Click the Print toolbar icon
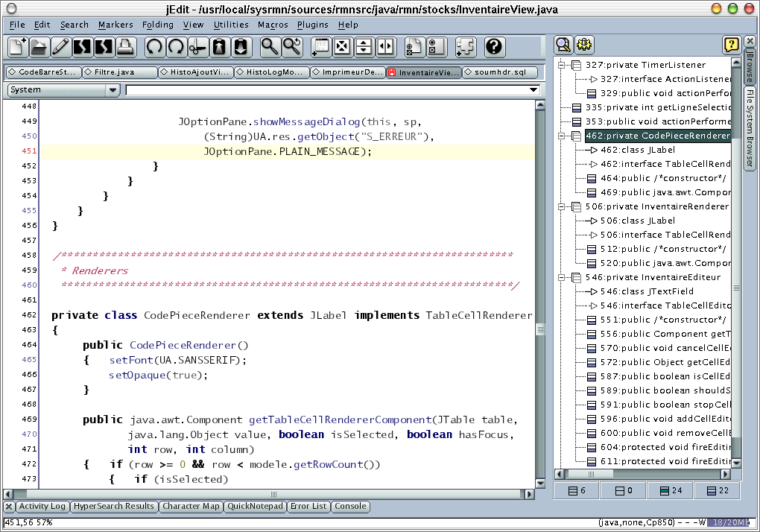 [125, 47]
